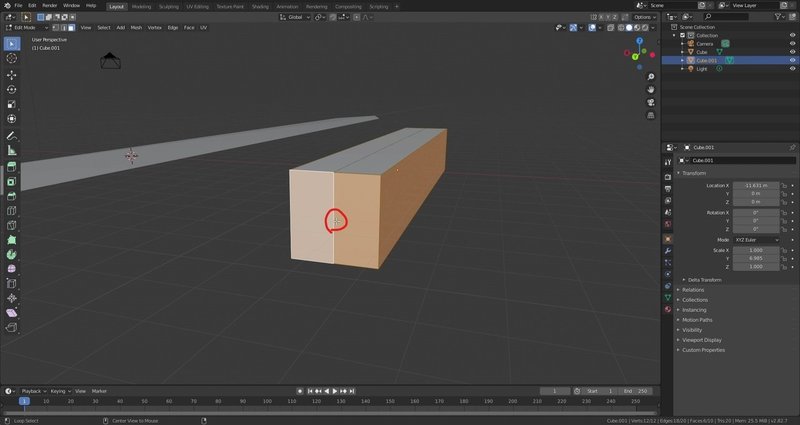Open the Global transform orientation dropdown
Viewport: 800px width, 425px height.
pyautogui.click(x=295, y=17)
